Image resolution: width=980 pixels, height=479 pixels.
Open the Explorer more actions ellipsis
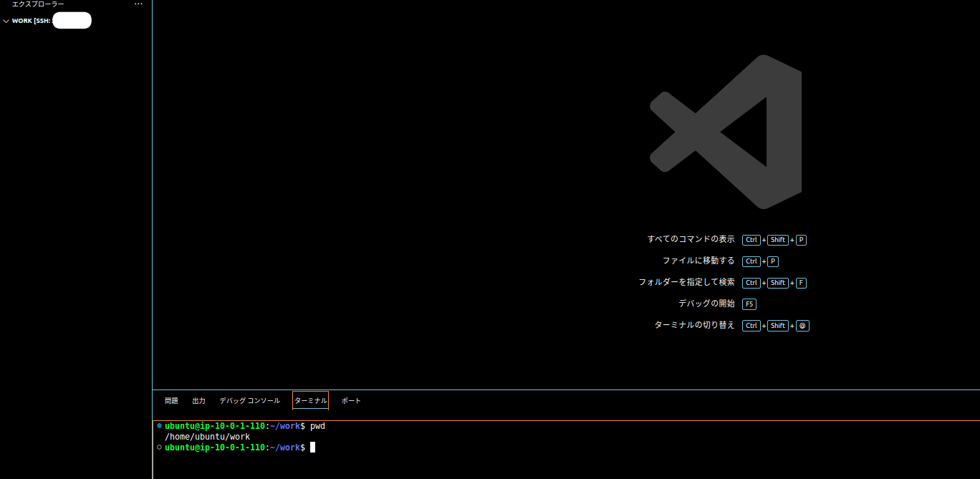click(x=138, y=4)
